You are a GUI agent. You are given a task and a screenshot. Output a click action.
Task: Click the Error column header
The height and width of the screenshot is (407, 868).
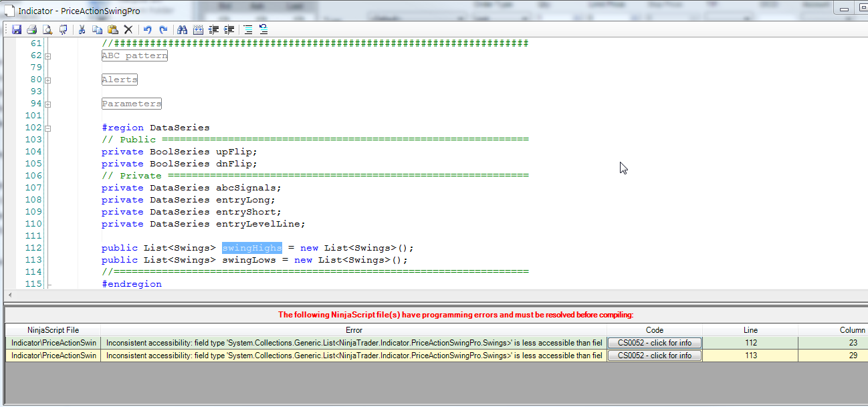click(354, 330)
